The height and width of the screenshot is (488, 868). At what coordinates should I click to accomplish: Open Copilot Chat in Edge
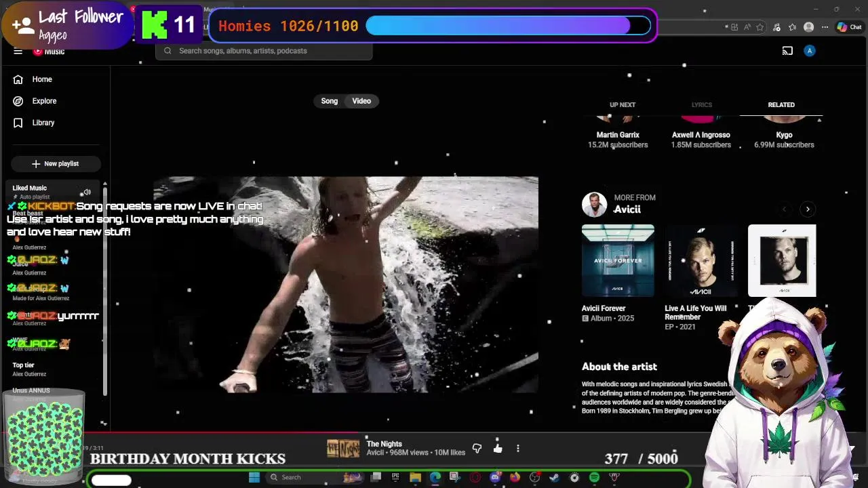pos(849,27)
